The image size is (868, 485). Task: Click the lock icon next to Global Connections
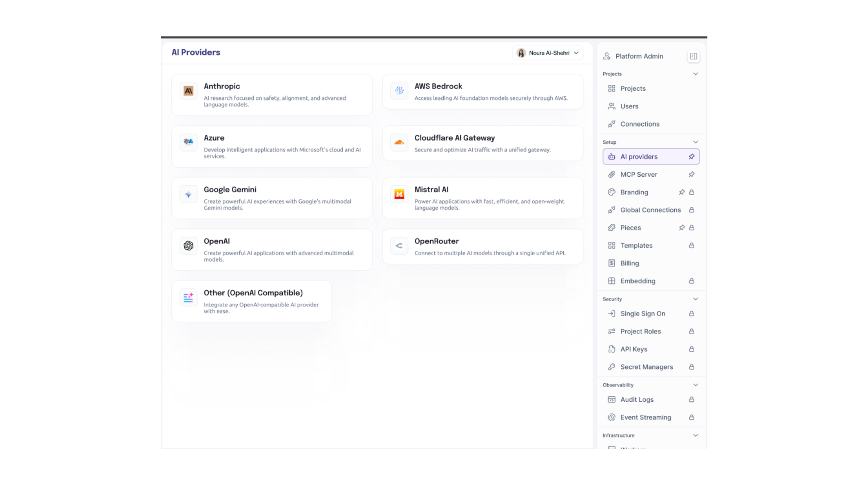coord(691,210)
